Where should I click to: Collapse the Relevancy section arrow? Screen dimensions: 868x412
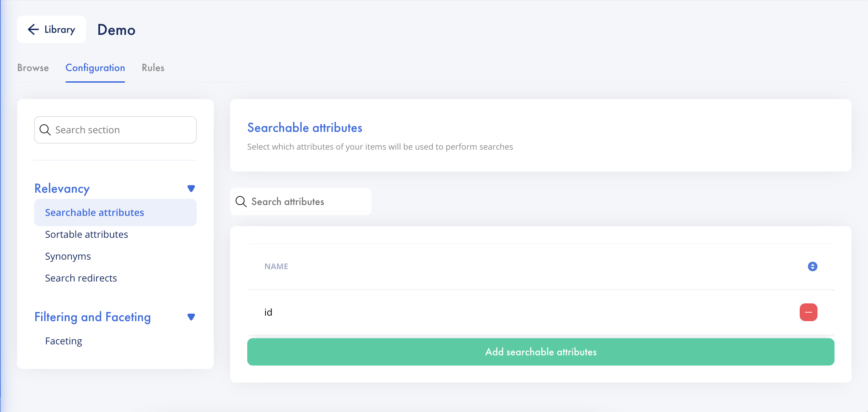click(x=191, y=189)
